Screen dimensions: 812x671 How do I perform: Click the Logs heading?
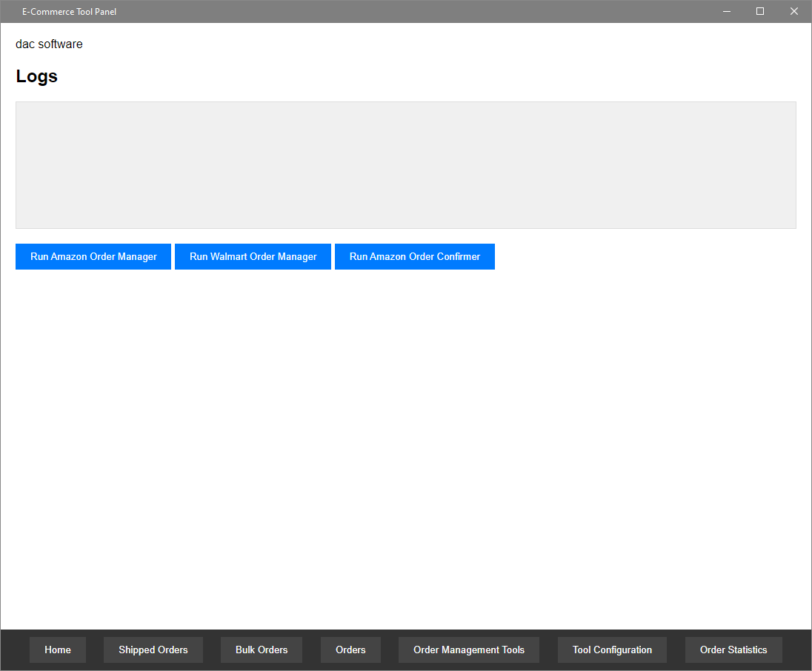pyautogui.click(x=36, y=76)
